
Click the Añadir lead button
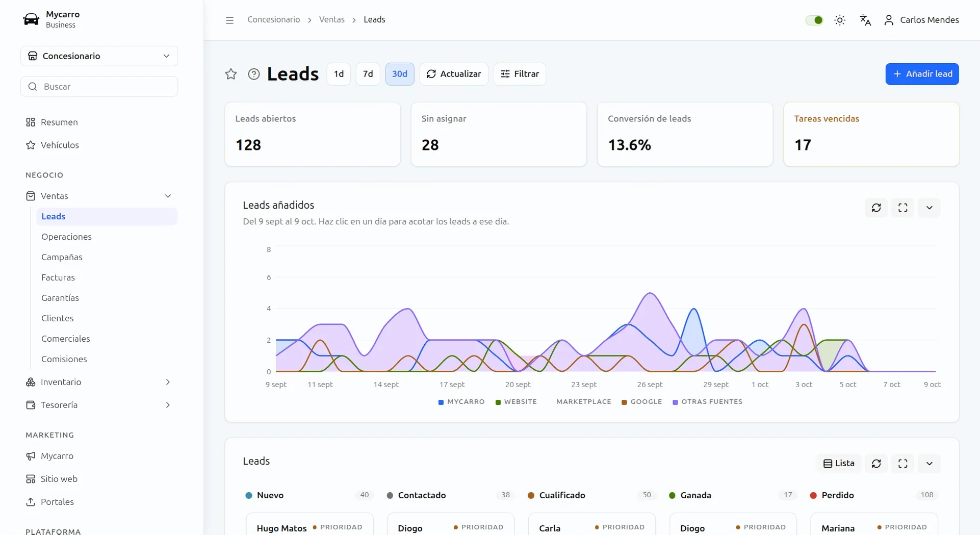(922, 74)
